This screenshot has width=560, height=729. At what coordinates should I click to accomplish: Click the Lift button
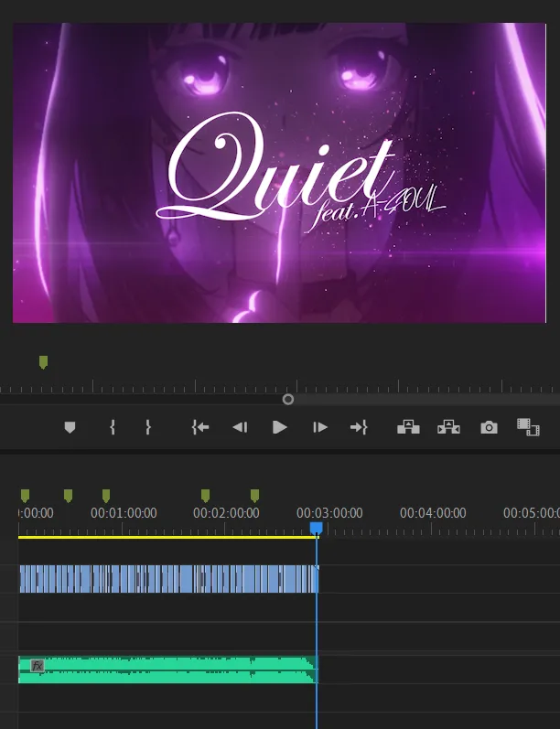(408, 427)
